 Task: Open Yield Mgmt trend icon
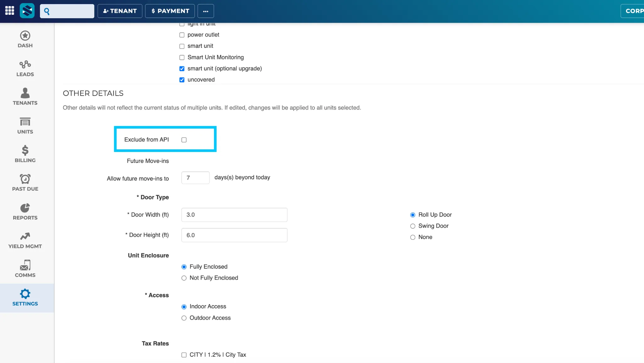25,236
